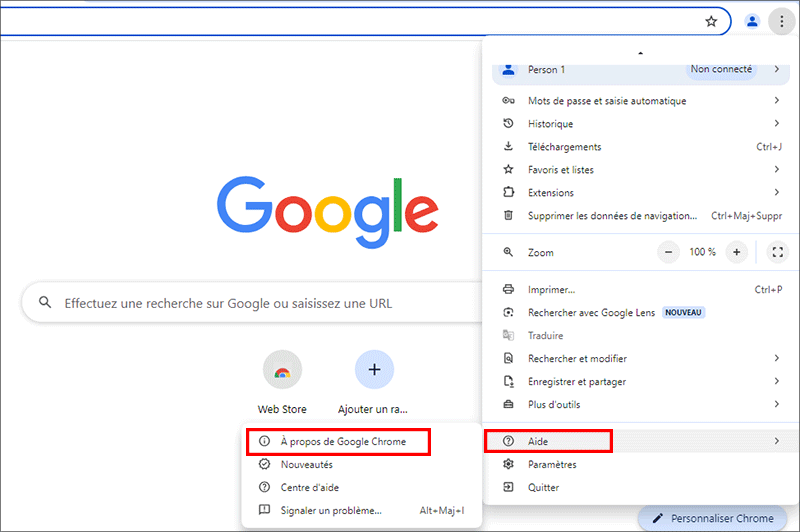
Task: Decrease zoom with the minus button
Action: (x=668, y=252)
